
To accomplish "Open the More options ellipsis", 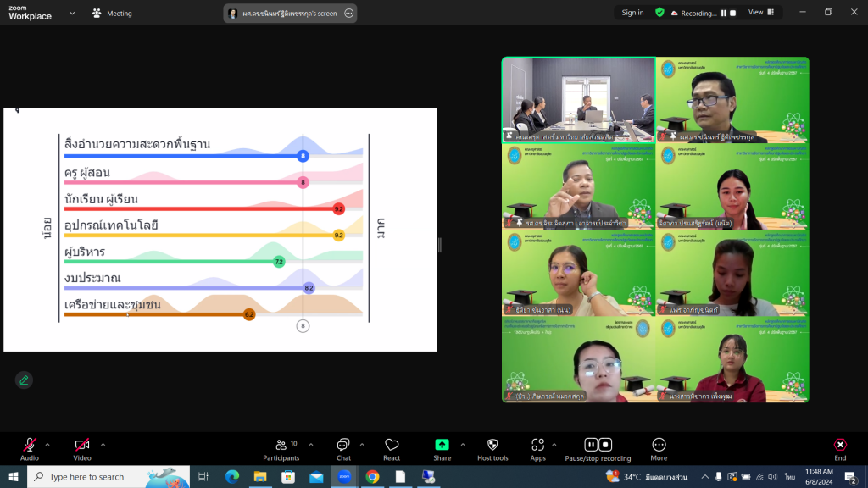I will (x=659, y=446).
